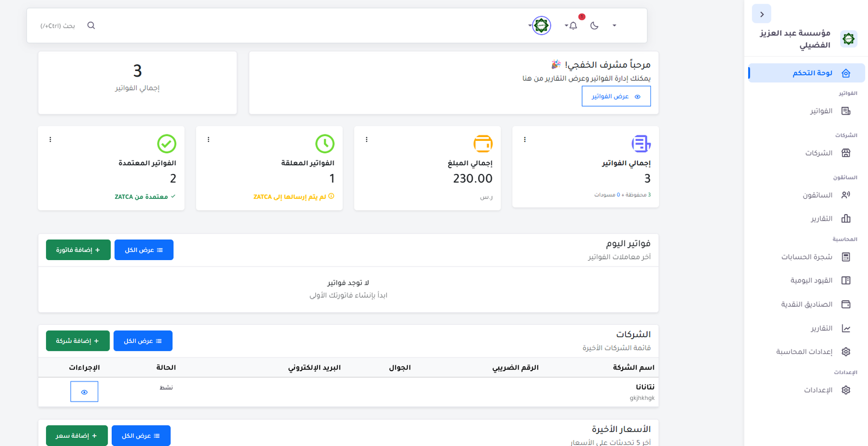Click the gear icon beside الإعدادات
This screenshot has height=446, width=868.
(x=846, y=390)
